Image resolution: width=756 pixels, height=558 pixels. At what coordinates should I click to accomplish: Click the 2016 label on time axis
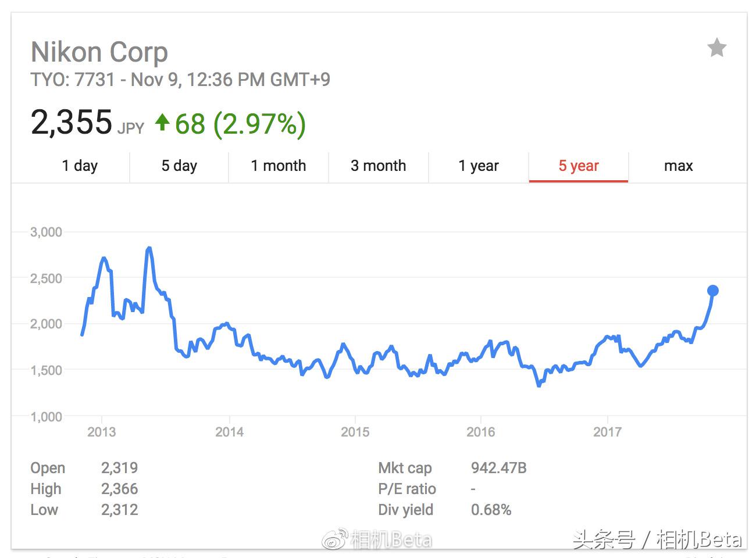[x=481, y=432]
